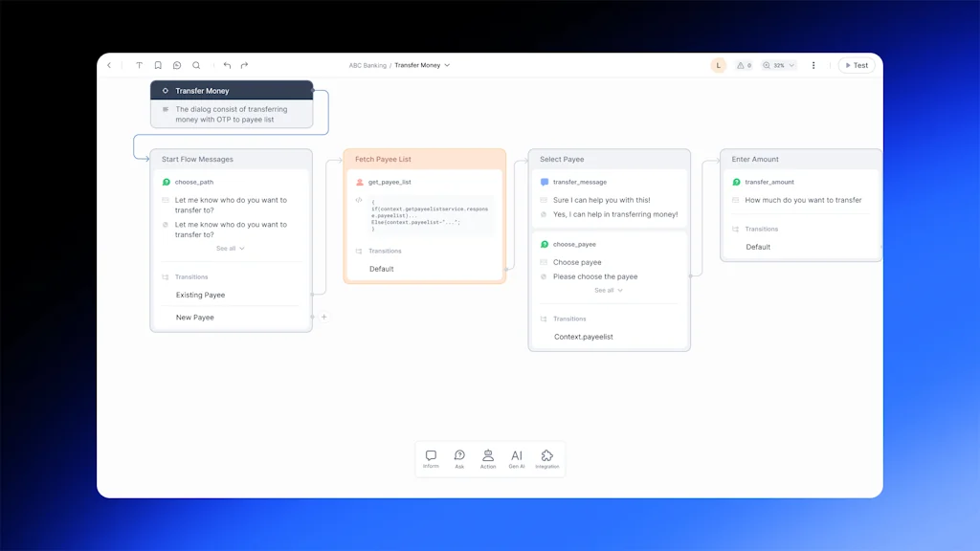Go to ABC Banking breadcrumb
Image resolution: width=980 pixels, height=551 pixels.
click(x=368, y=65)
